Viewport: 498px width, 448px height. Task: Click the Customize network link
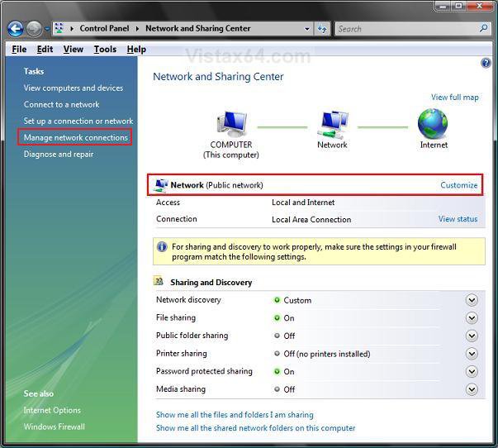coord(458,185)
